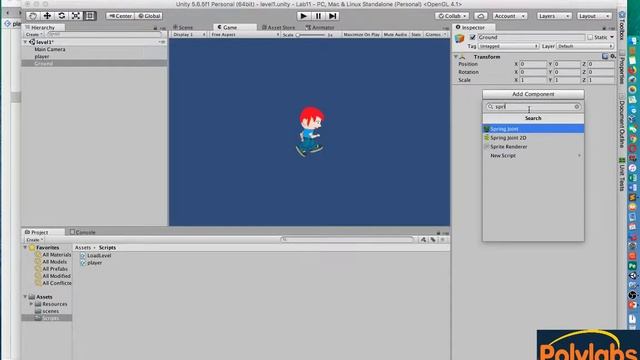
Task: Toggle Stats overlay in Game view
Action: click(x=416, y=35)
